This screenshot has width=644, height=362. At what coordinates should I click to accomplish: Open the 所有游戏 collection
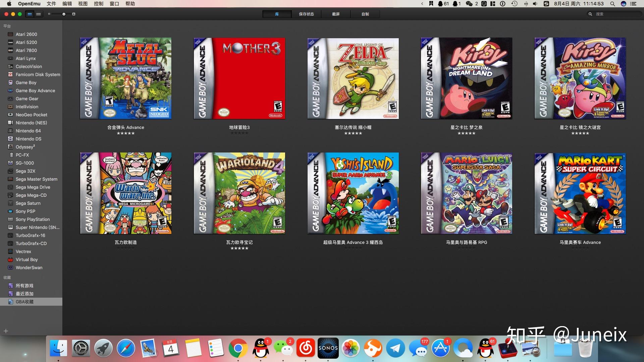24,286
